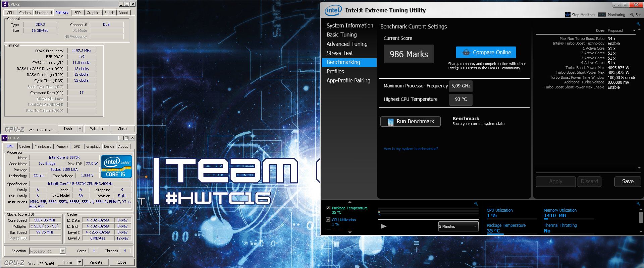
Task: Click the Discard button in XTU
Action: [589, 182]
